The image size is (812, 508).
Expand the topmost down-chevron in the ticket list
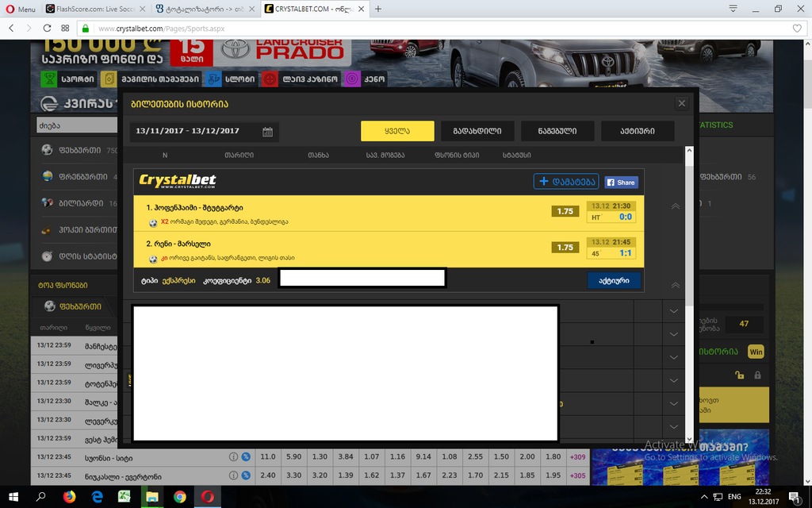(x=674, y=311)
